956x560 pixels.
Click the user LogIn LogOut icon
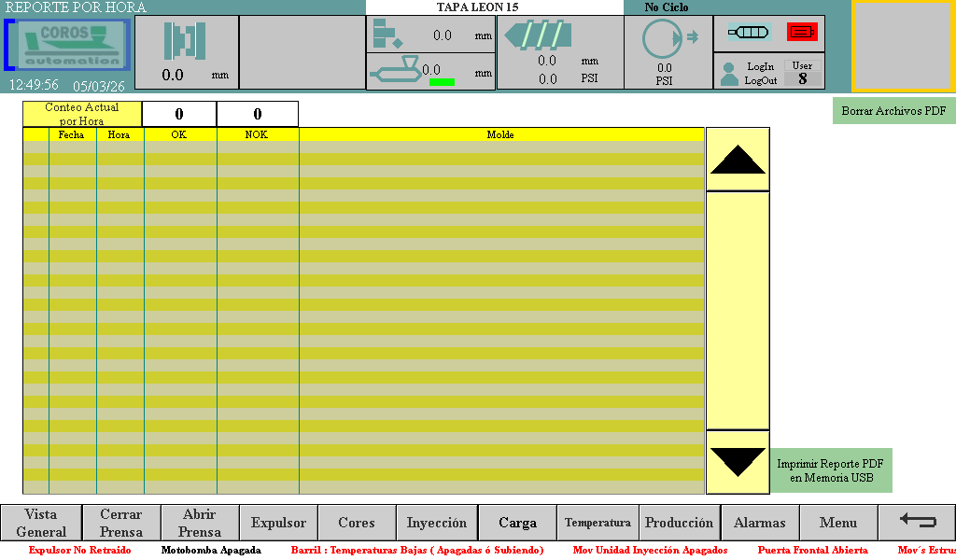[730, 74]
